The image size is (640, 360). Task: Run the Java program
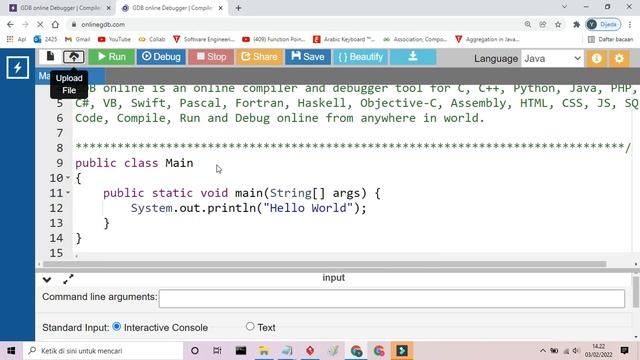click(x=111, y=57)
